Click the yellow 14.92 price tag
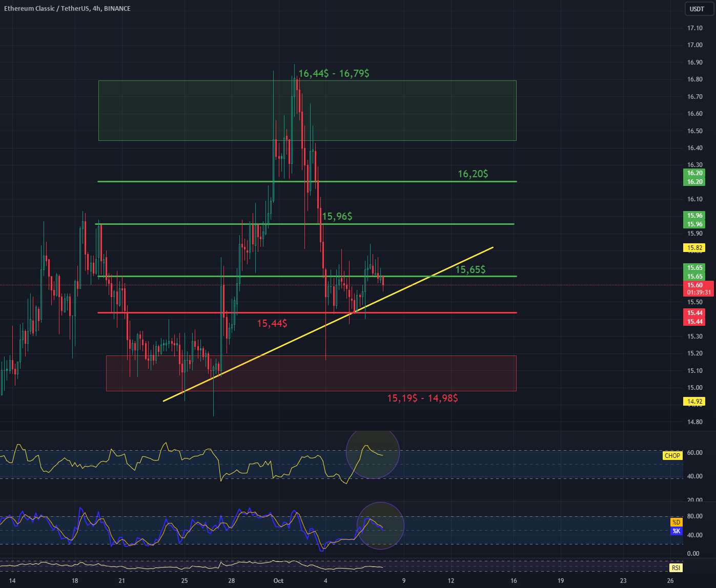This screenshot has height=588, width=716. [695, 402]
